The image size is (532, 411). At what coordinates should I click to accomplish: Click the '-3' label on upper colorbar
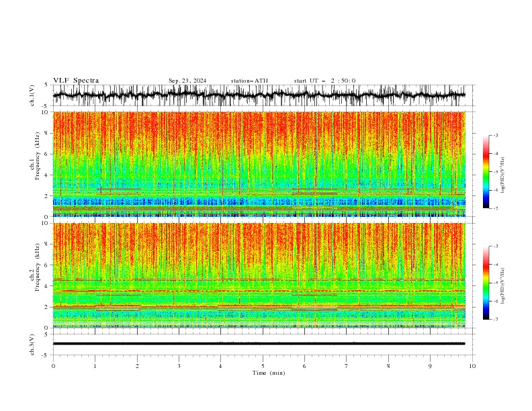(x=495, y=135)
